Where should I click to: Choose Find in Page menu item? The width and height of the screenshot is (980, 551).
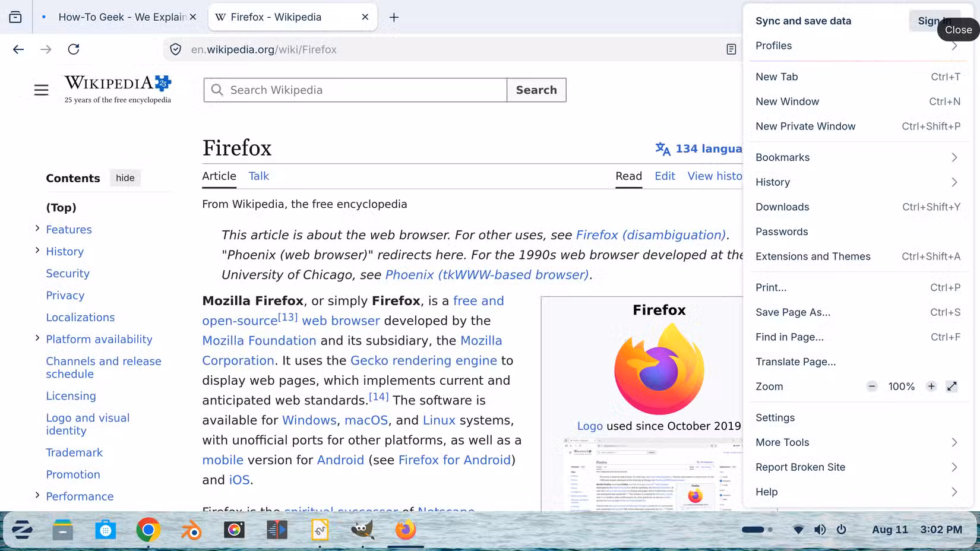click(x=857, y=337)
